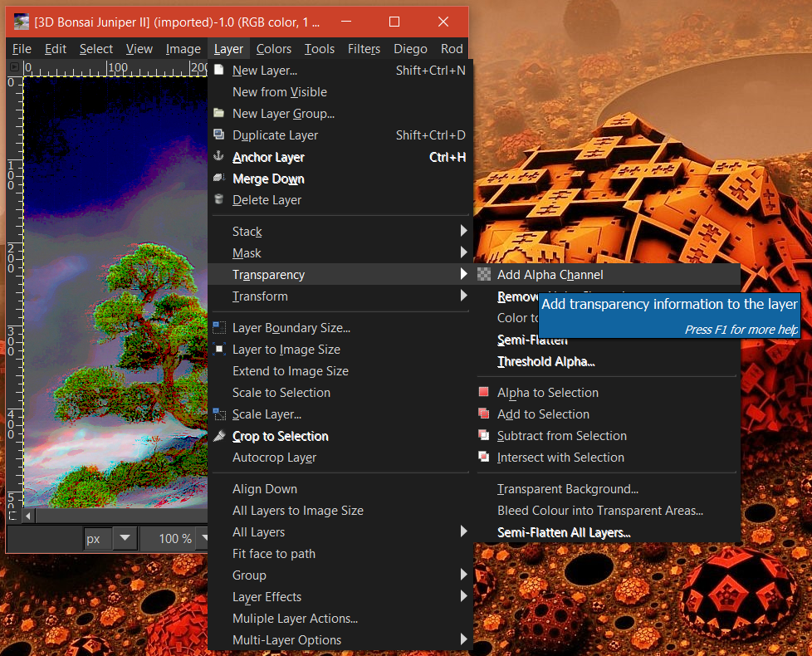Image resolution: width=812 pixels, height=656 pixels.
Task: Click the Scale Layer icon
Action: coord(219,414)
